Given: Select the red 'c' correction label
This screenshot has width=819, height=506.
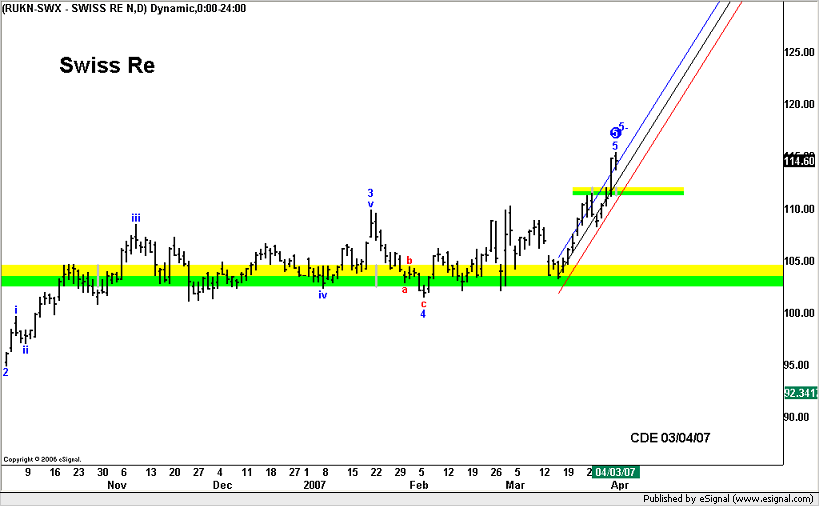Looking at the screenshot, I should [x=423, y=303].
